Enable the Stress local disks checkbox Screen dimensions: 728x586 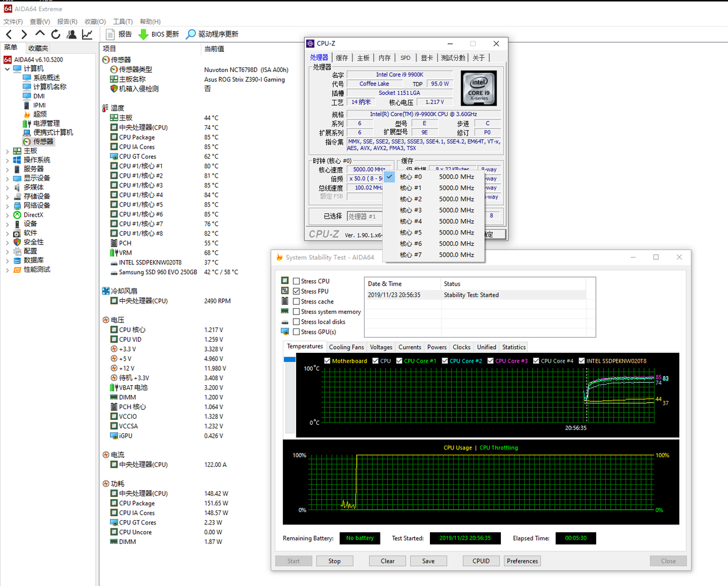[x=296, y=322]
